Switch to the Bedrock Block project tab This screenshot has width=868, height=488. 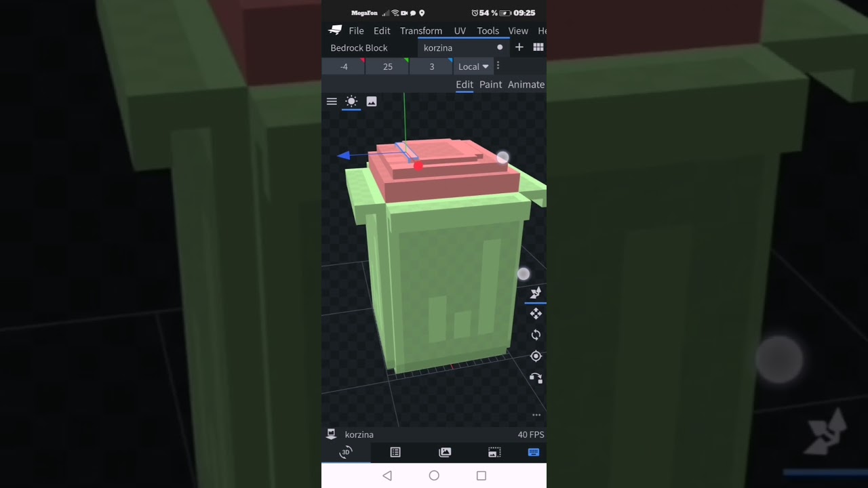click(x=359, y=48)
